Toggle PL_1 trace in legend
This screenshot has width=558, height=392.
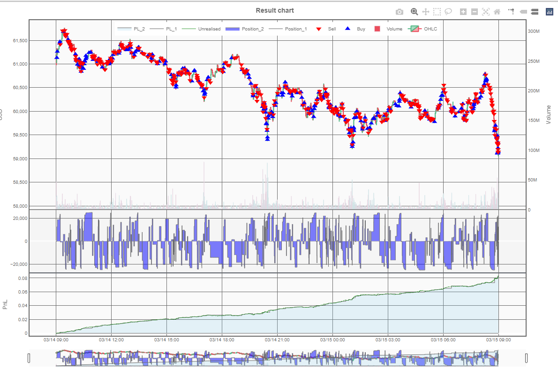point(163,29)
